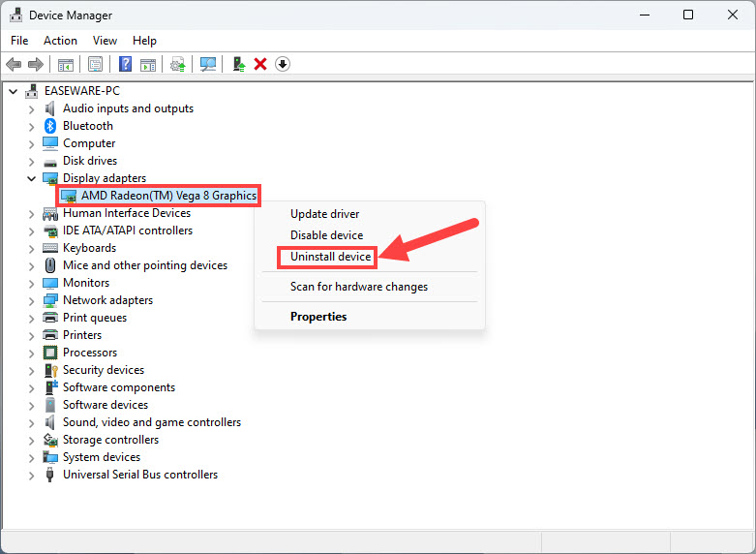This screenshot has height=554, width=756.
Task: Select the Software devices label
Action: (106, 405)
